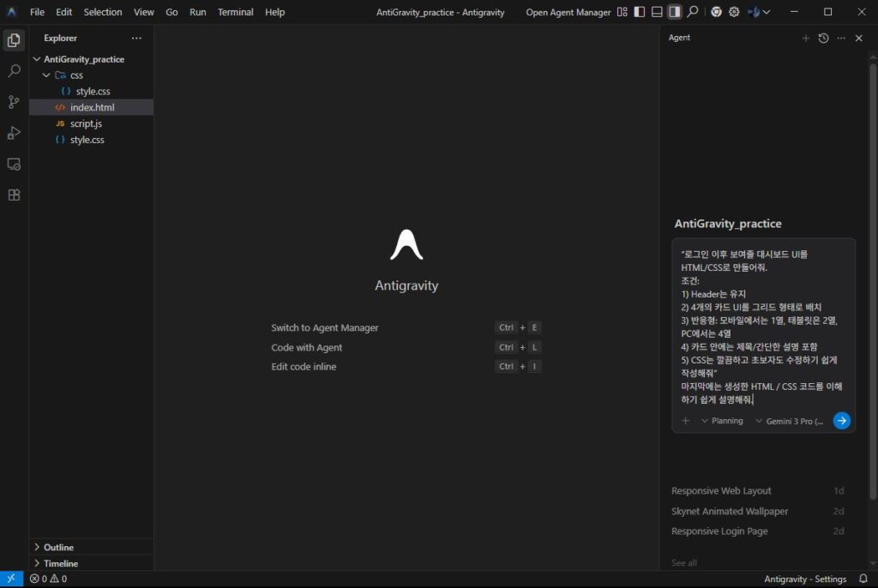Open the Search view in the activity bar

(14, 70)
